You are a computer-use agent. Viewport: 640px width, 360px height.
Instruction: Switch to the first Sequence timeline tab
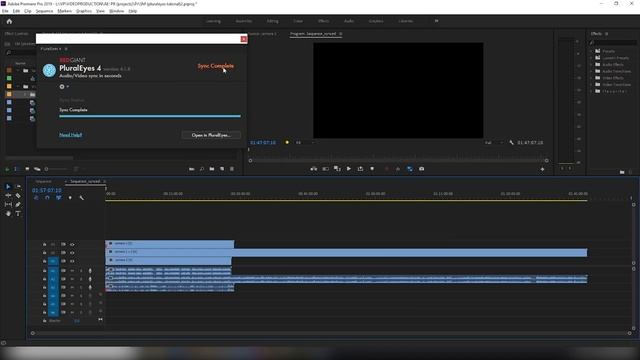43,181
